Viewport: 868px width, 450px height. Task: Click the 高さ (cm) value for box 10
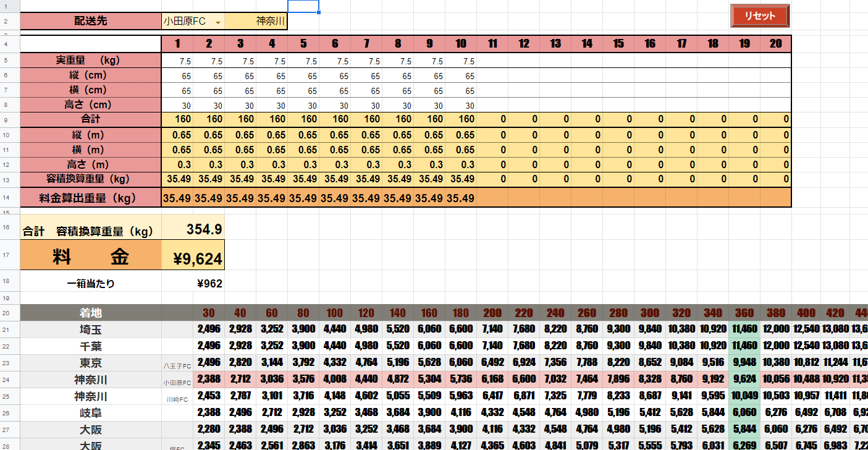(x=461, y=105)
